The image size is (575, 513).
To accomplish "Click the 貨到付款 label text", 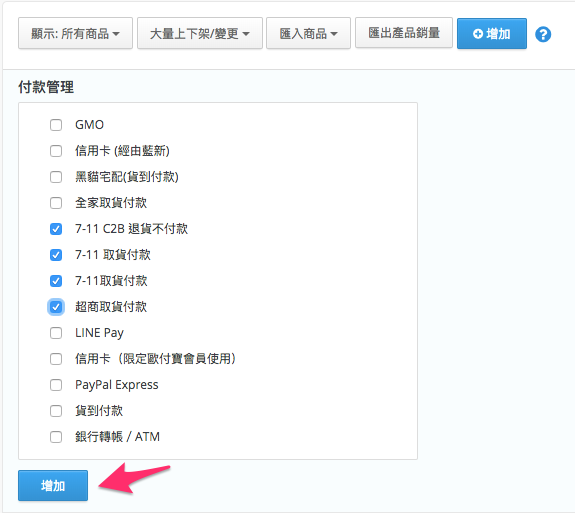I will click(99, 411).
